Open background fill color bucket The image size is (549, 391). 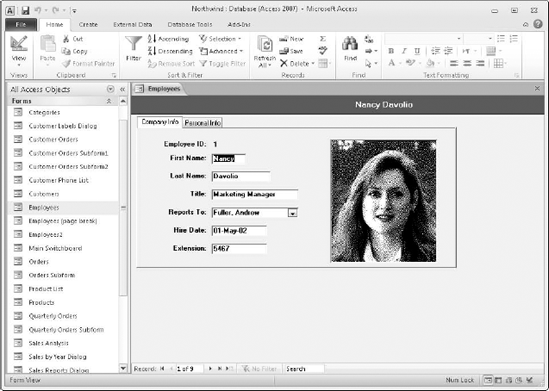[430, 63]
